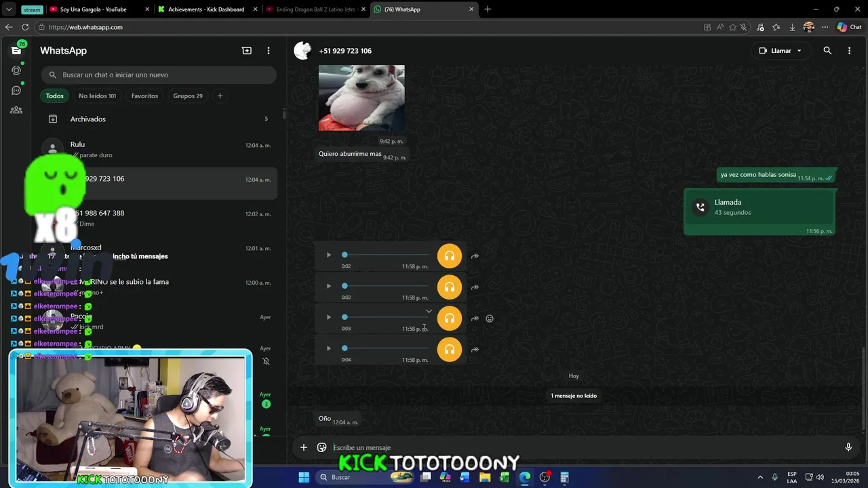
Task: Play the 0:03 voice message
Action: (329, 317)
